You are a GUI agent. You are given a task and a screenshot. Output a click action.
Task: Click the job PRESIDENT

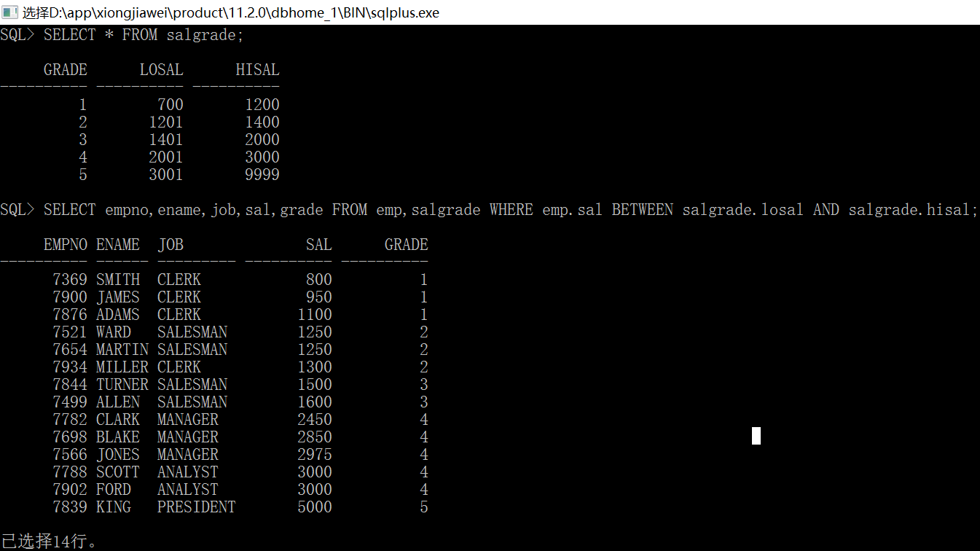196,507
